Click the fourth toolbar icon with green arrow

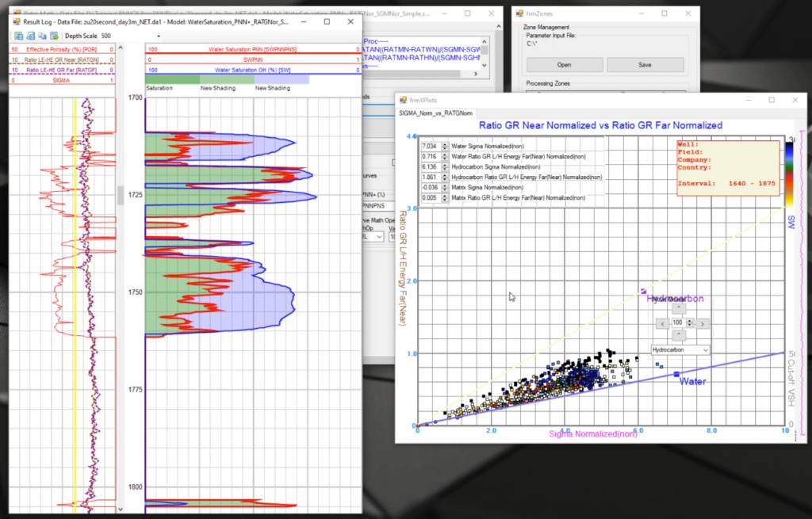(55, 36)
